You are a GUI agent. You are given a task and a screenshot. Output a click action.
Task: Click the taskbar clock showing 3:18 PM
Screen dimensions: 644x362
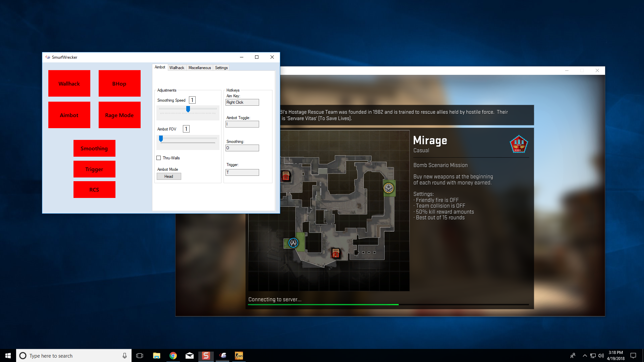tap(615, 356)
